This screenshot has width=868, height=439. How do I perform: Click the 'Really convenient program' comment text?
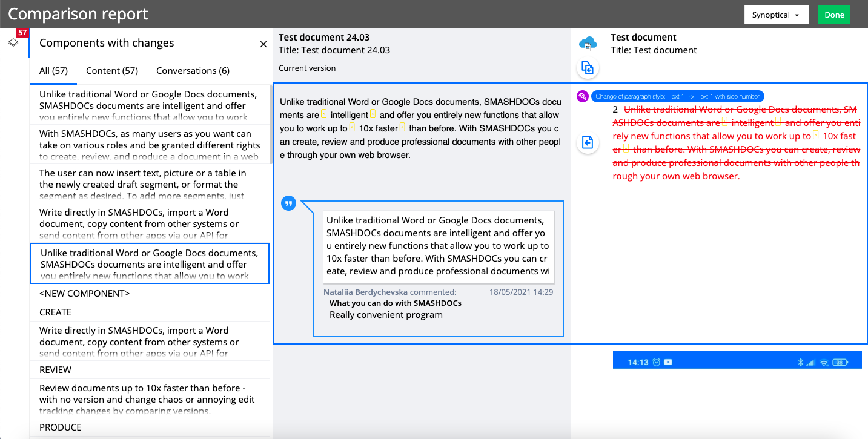pyautogui.click(x=386, y=315)
